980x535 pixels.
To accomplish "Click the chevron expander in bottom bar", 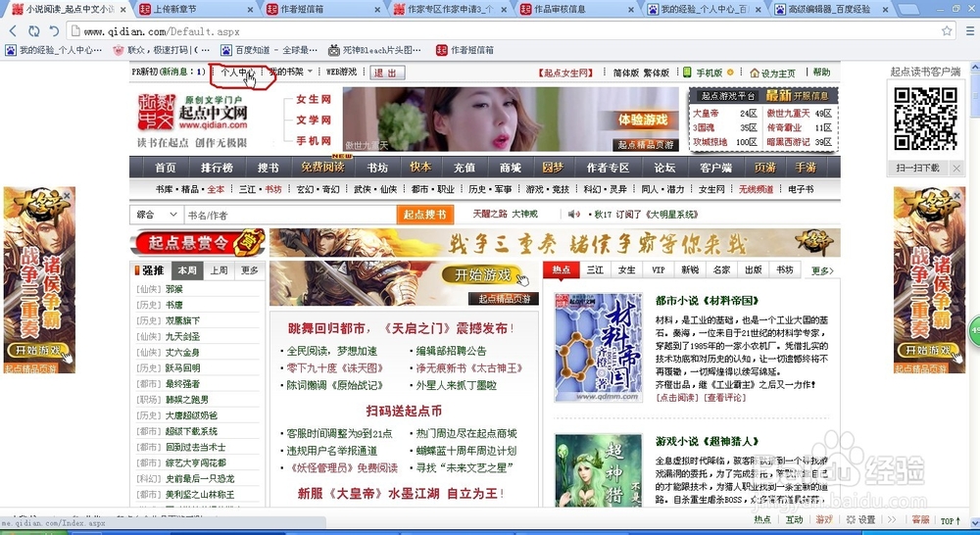I will 892,520.
